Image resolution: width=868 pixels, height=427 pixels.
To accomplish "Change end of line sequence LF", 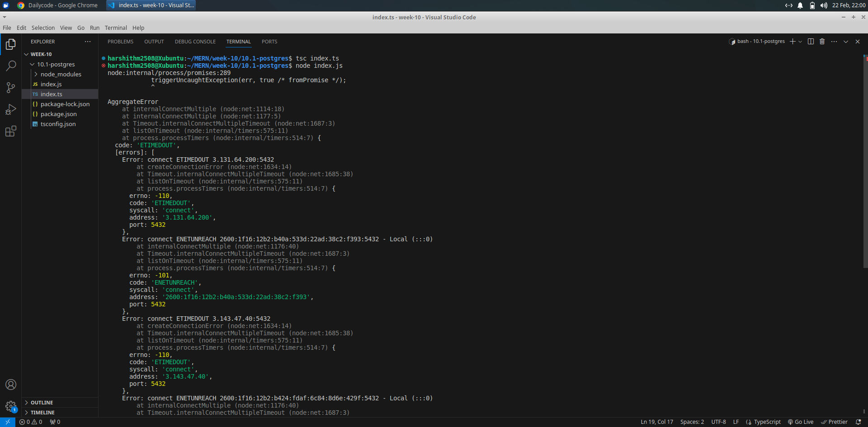I will 736,422.
